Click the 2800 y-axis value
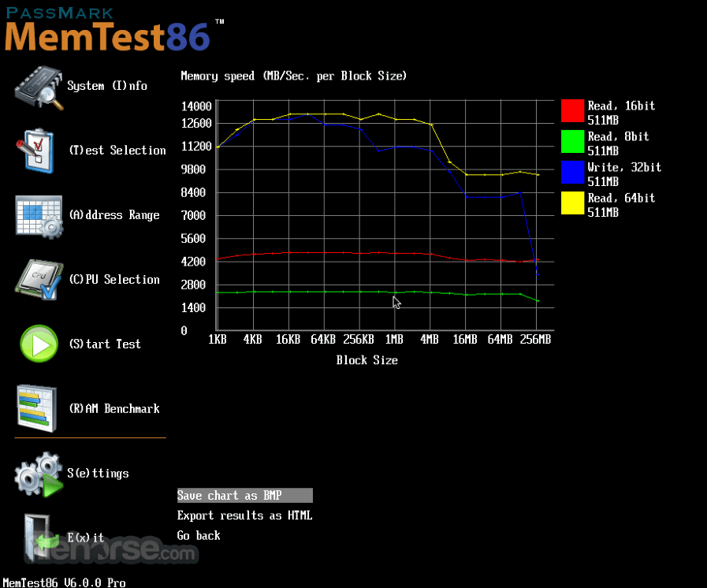The image size is (707, 588). [193, 285]
